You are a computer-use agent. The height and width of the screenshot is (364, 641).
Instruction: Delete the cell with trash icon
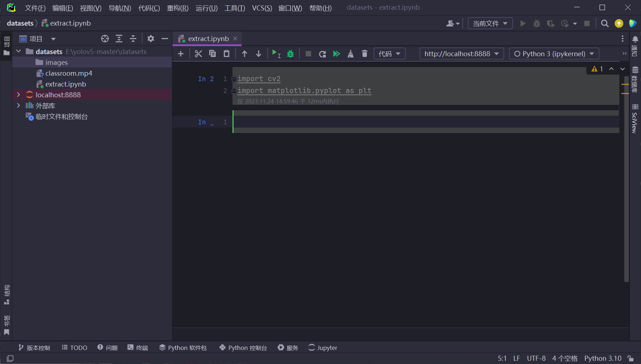click(x=365, y=54)
